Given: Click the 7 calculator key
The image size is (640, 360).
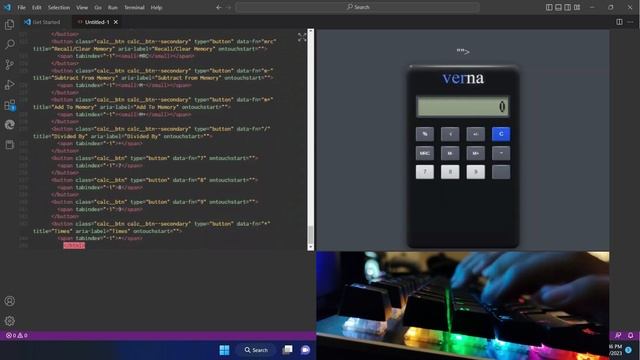Looking at the screenshot, I should [425, 172].
